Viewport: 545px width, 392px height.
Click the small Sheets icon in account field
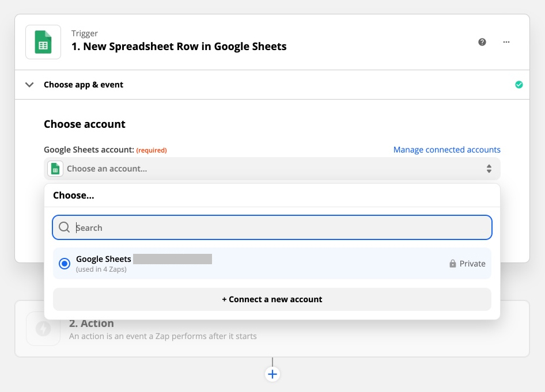[55, 169]
